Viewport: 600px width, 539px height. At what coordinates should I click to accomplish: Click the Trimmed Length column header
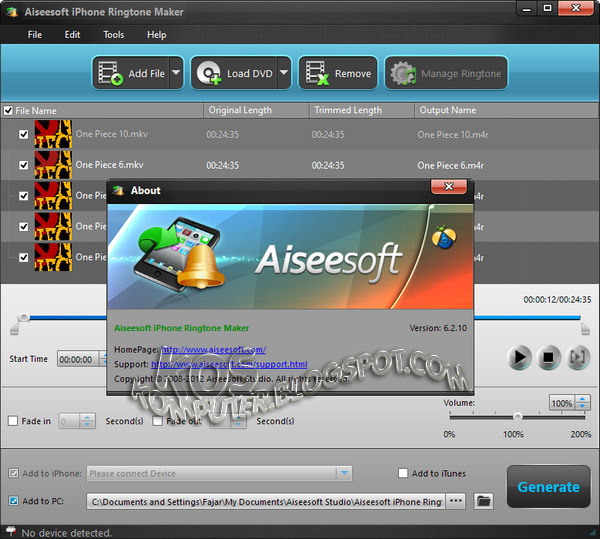pos(362,110)
